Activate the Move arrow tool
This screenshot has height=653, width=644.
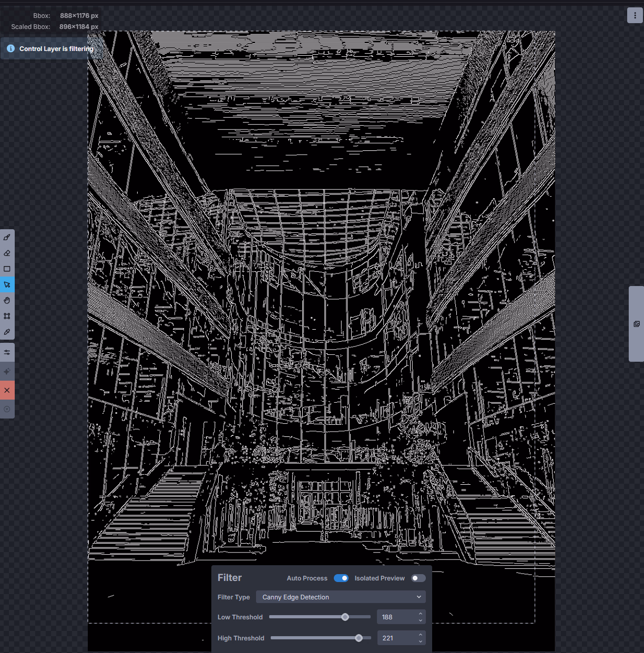click(x=7, y=284)
